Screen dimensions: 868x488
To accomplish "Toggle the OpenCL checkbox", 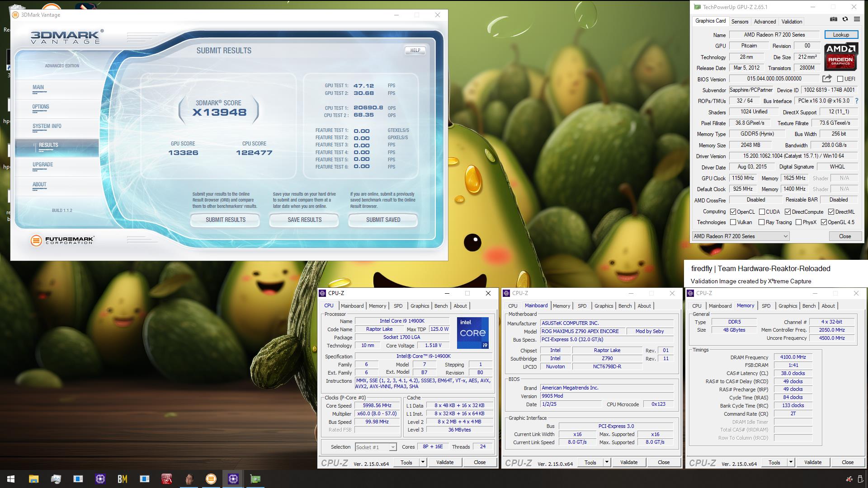I will 733,211.
